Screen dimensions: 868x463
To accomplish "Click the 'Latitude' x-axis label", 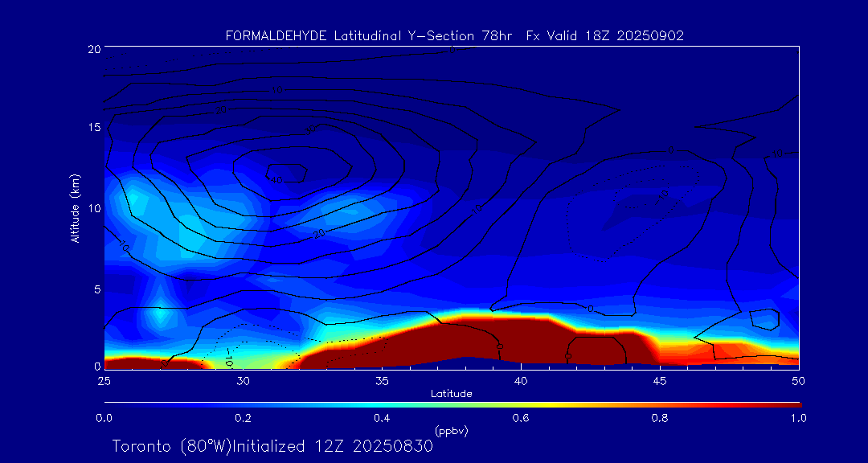I will [x=451, y=393].
